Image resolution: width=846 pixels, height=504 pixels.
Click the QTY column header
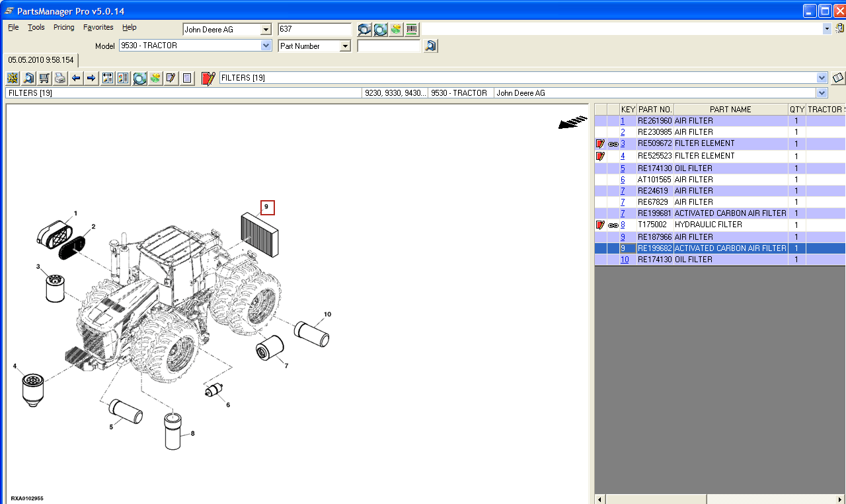click(796, 110)
